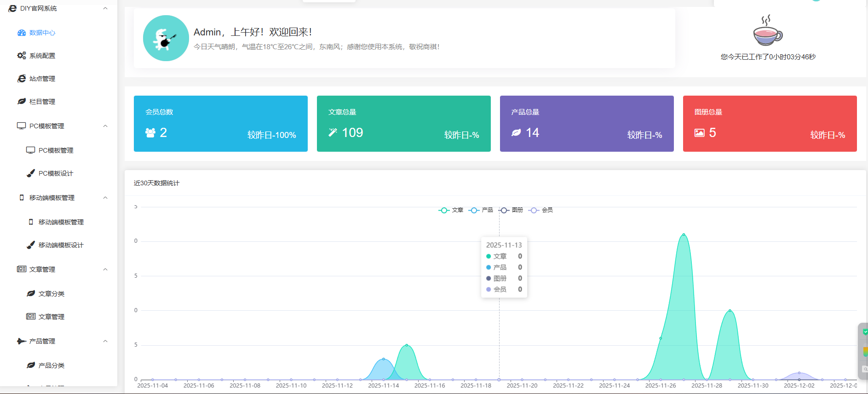Image resolution: width=868 pixels, height=394 pixels.
Task: Click the browser icon beside 站点管理
Action: click(x=21, y=79)
